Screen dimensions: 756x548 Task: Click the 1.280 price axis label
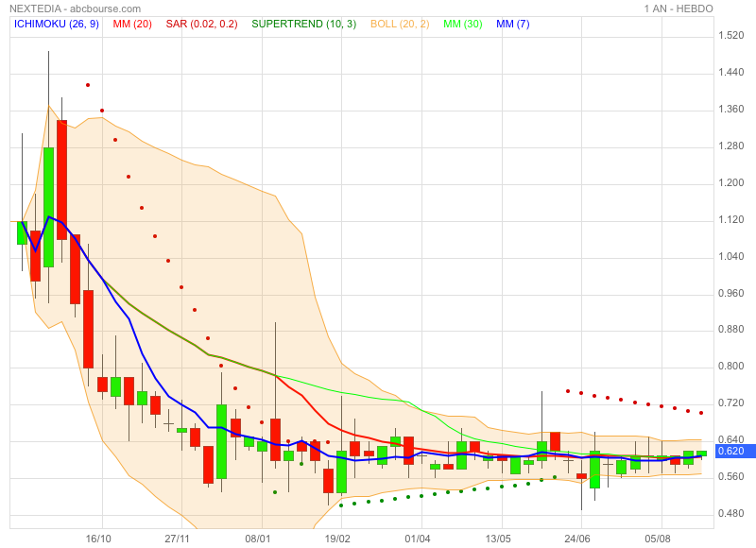coord(730,146)
